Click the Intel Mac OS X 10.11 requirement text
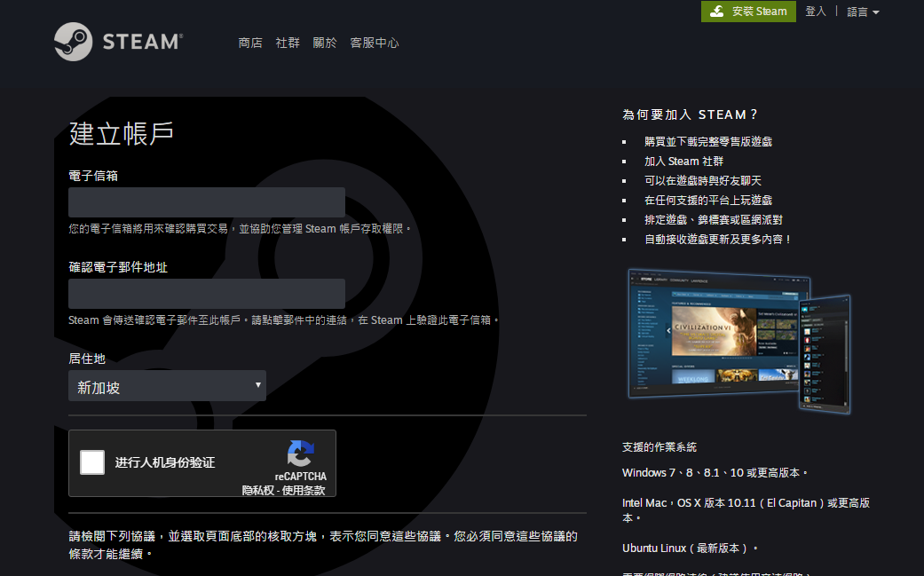 pyautogui.click(x=746, y=510)
